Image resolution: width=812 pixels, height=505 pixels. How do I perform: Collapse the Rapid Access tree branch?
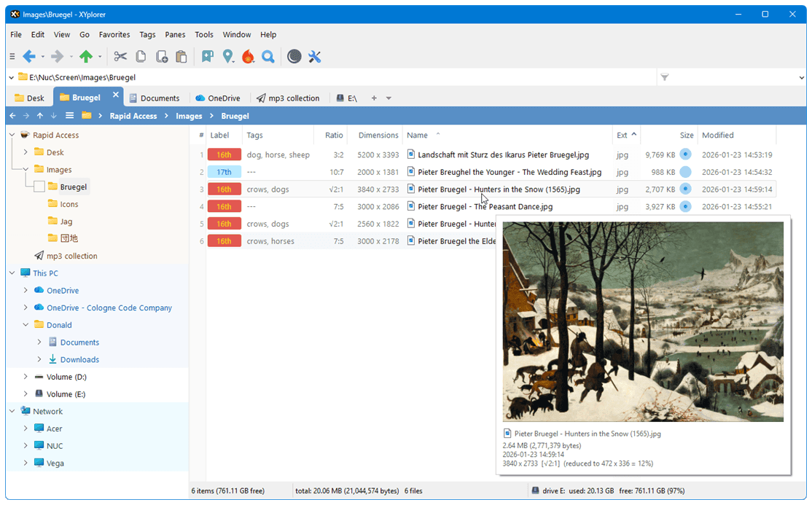pos(11,135)
